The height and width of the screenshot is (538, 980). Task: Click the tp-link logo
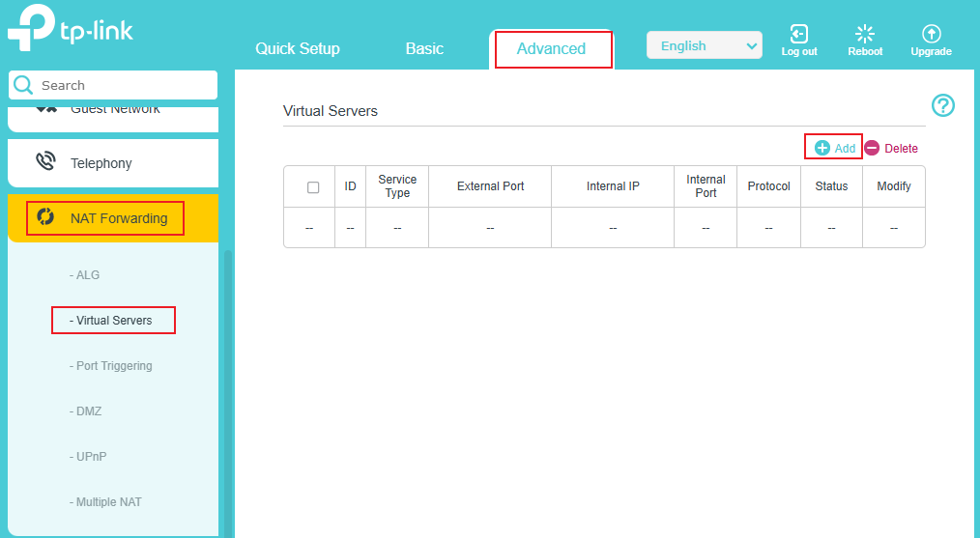tap(70, 28)
